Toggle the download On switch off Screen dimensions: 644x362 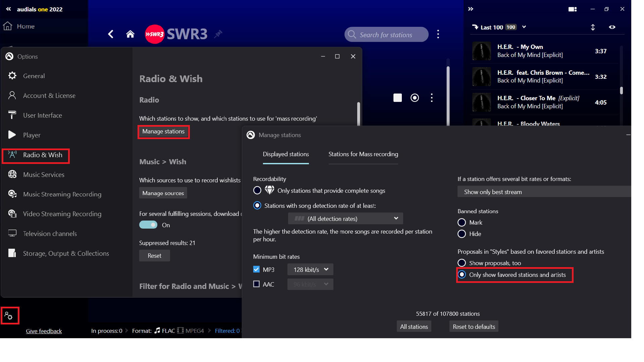[x=148, y=225]
